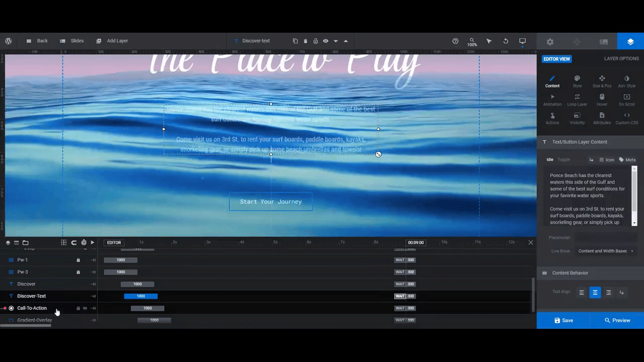
Task: Click the WordPress logo icon
Action: (9, 41)
